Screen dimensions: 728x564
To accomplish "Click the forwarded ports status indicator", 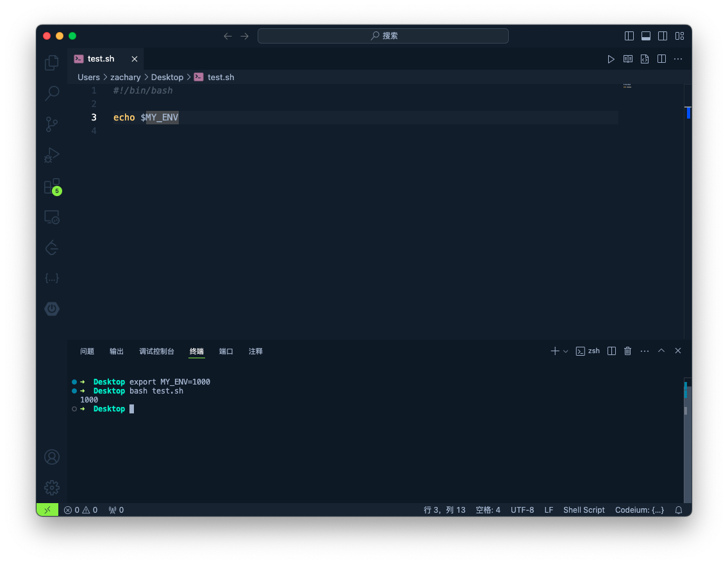I will pyautogui.click(x=116, y=510).
